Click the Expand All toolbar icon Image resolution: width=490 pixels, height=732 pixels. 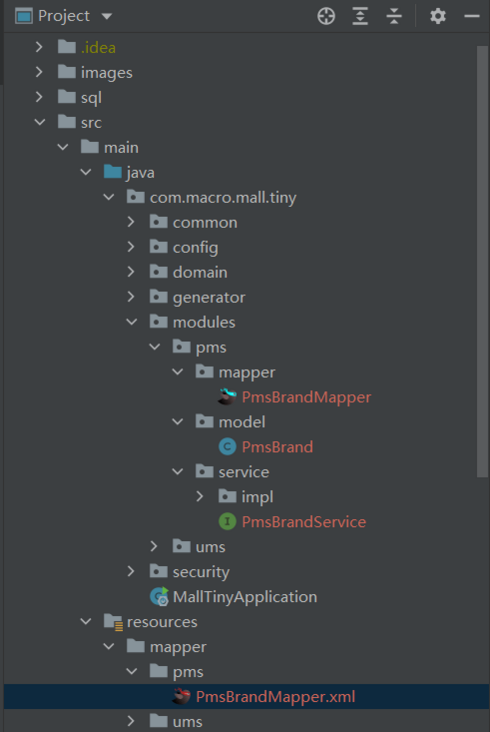point(360,16)
